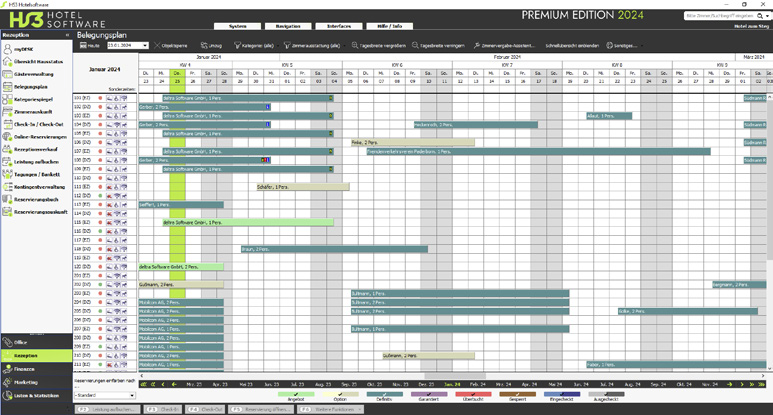
Task: Open the System menu
Action: (238, 26)
